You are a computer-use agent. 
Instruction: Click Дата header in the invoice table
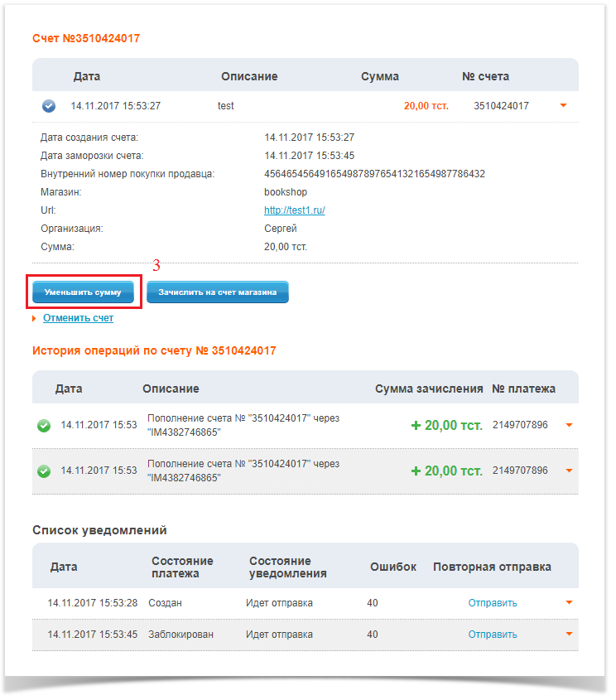tap(87, 76)
